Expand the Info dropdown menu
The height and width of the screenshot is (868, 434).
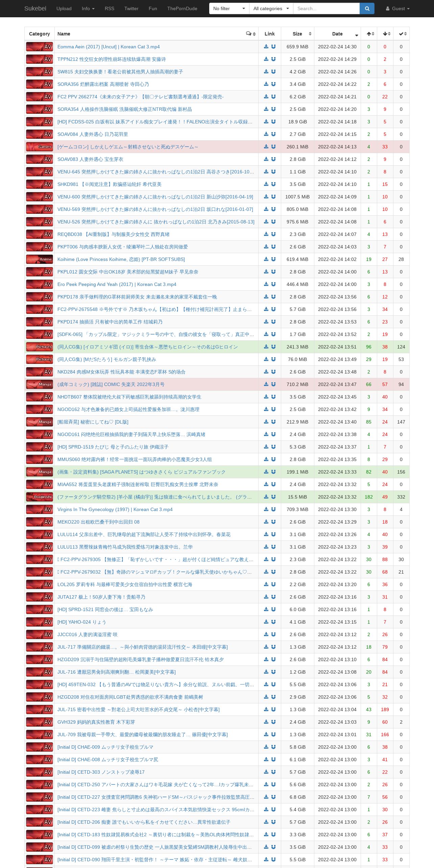tap(88, 8)
